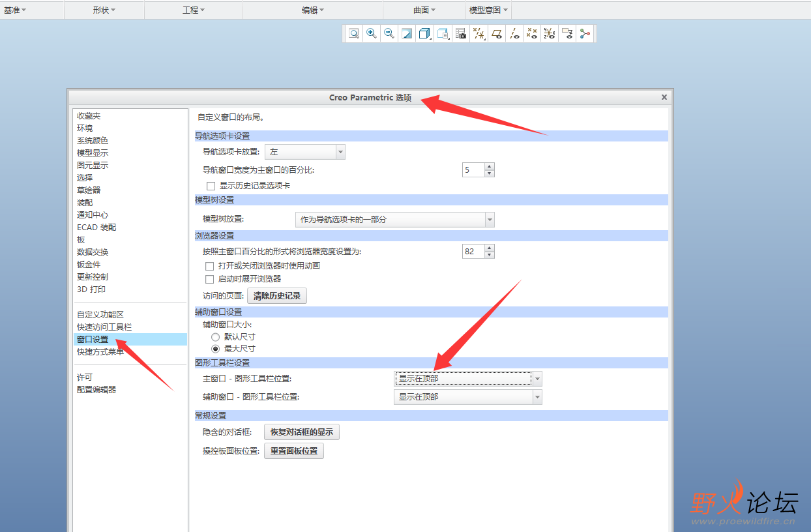The height and width of the screenshot is (532, 811).
Task: Open 快速访问工具栏 settings
Action: point(104,327)
